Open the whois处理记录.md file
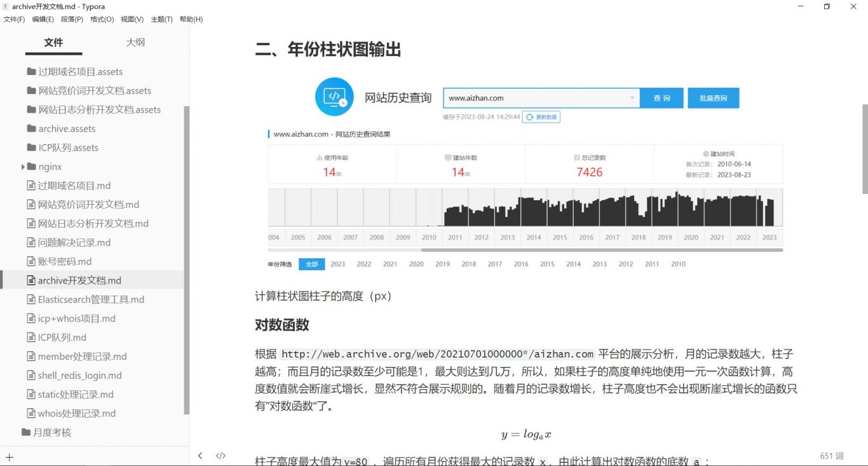This screenshot has width=868, height=466. point(77,414)
